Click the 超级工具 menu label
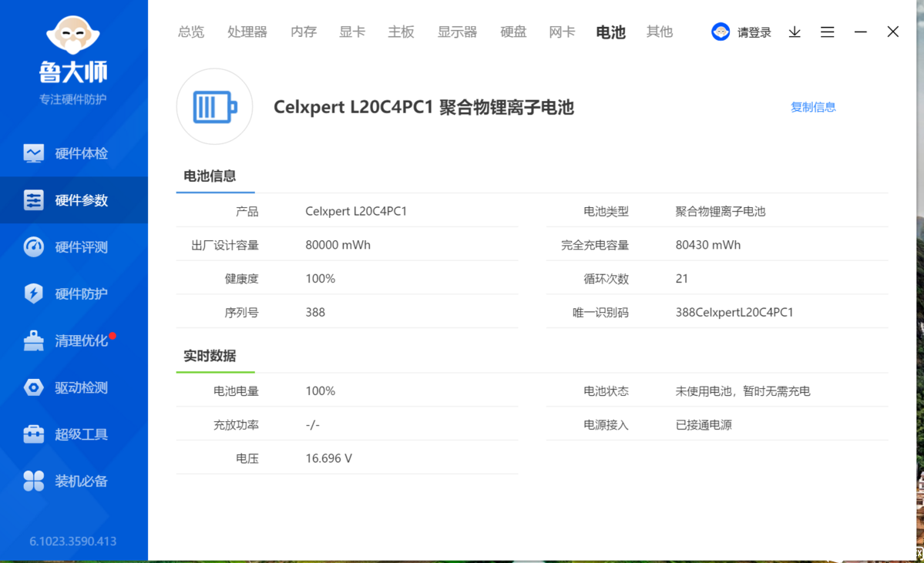Viewport: 924px width, 563px height. click(82, 434)
